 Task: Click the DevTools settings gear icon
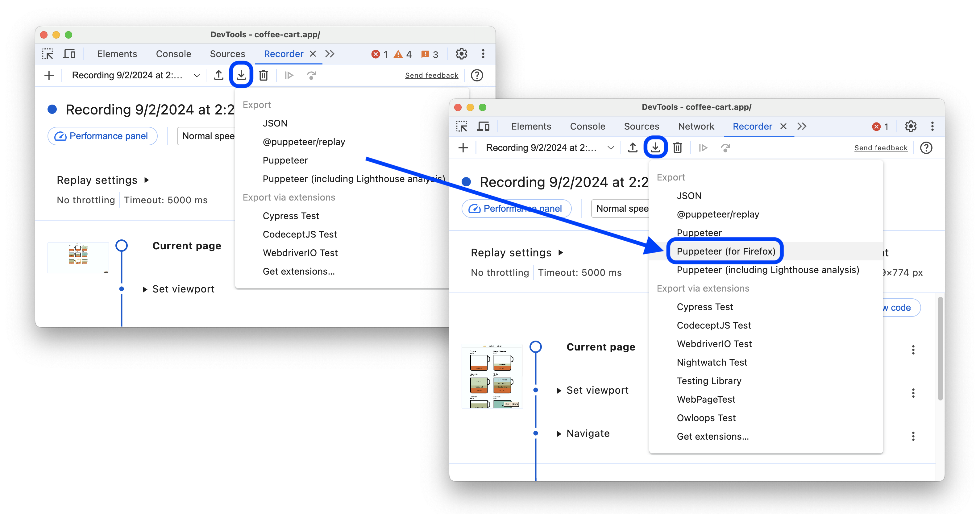click(x=910, y=126)
